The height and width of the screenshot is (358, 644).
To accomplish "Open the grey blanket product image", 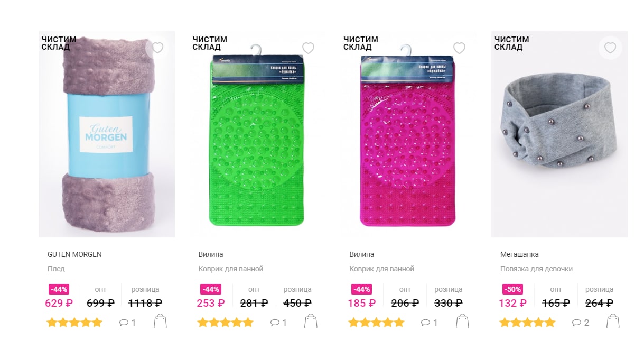I will 107,134.
